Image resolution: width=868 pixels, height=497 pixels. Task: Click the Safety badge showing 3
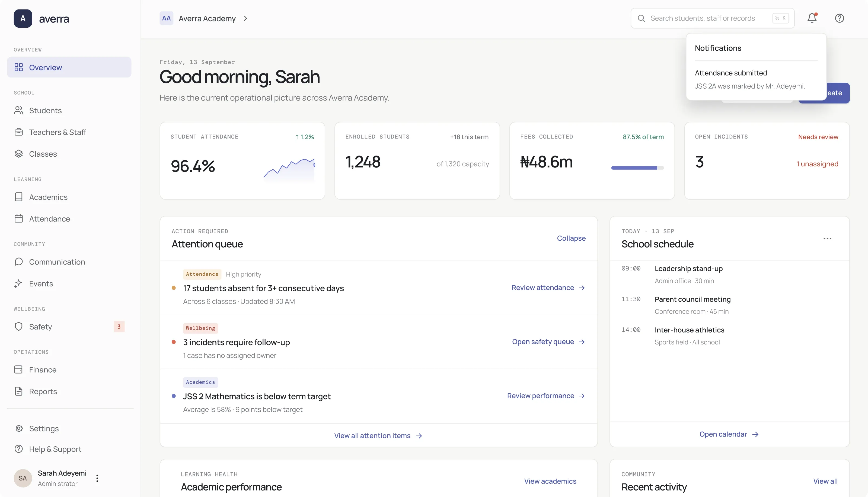119,327
